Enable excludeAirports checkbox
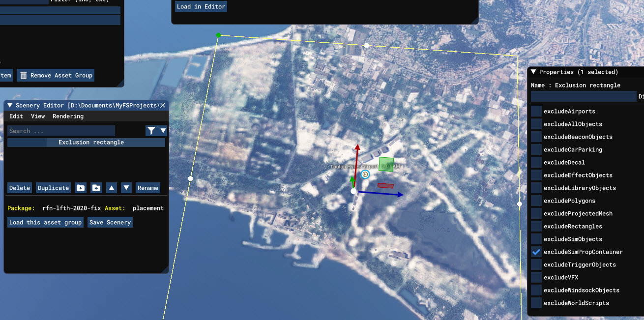The image size is (644, 320). 536,111
